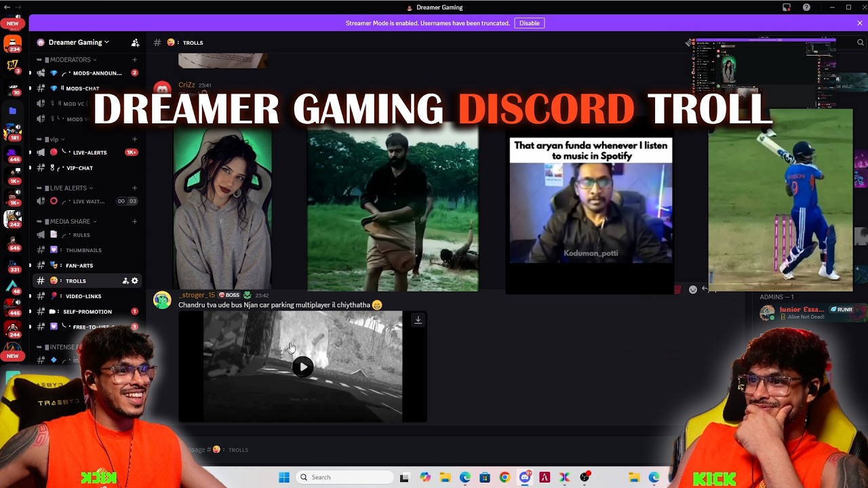Open the server icon with 181 badge
This screenshot has height=488, width=868.
click(12, 131)
